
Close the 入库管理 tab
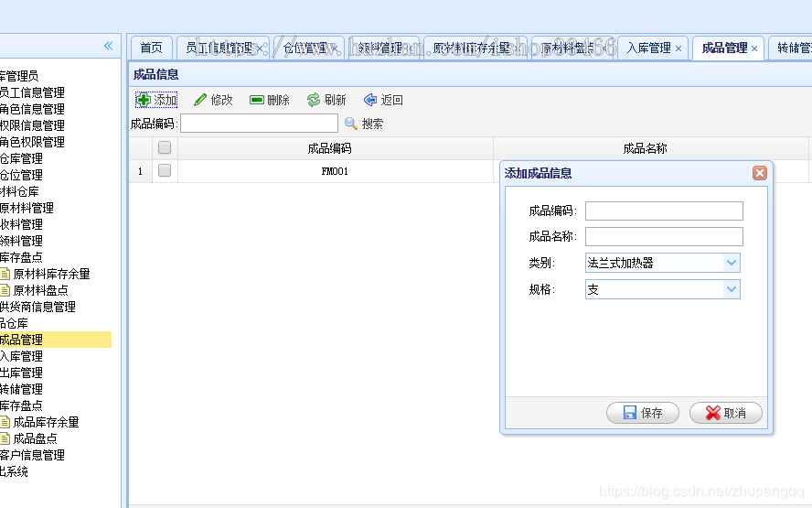pyautogui.click(x=678, y=49)
